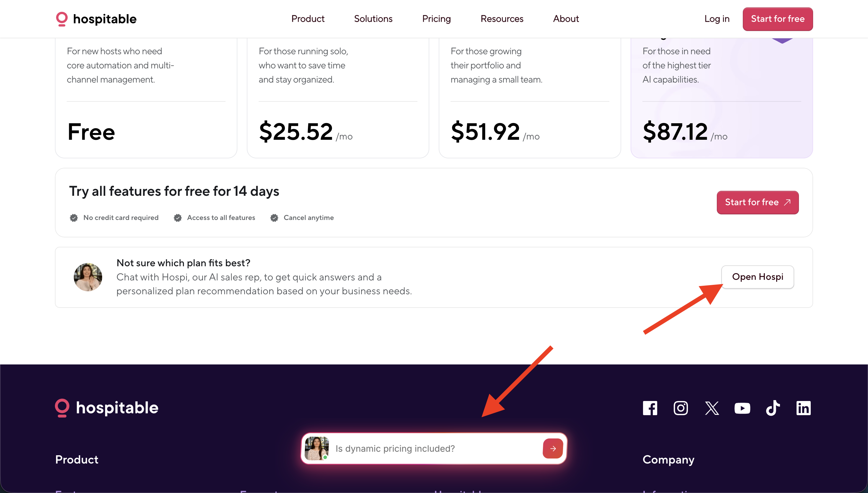This screenshot has height=493, width=868.
Task: Open the Instagram social icon
Action: point(681,408)
